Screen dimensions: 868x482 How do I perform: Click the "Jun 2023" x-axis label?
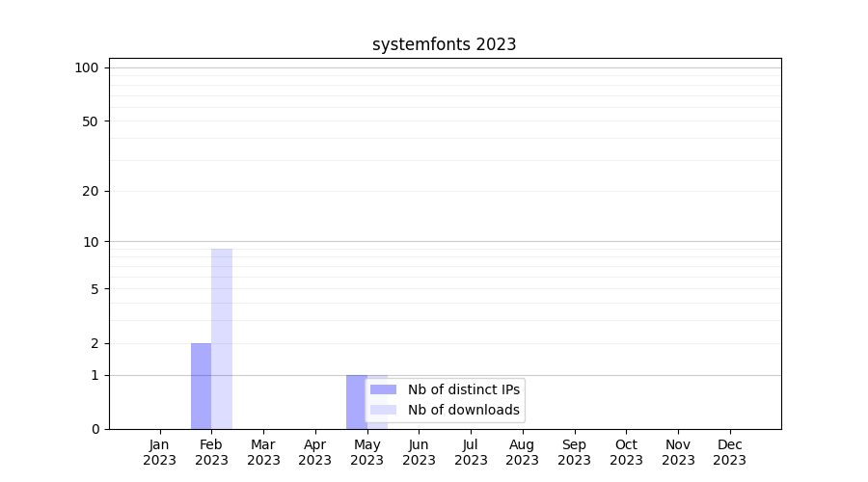click(419, 452)
